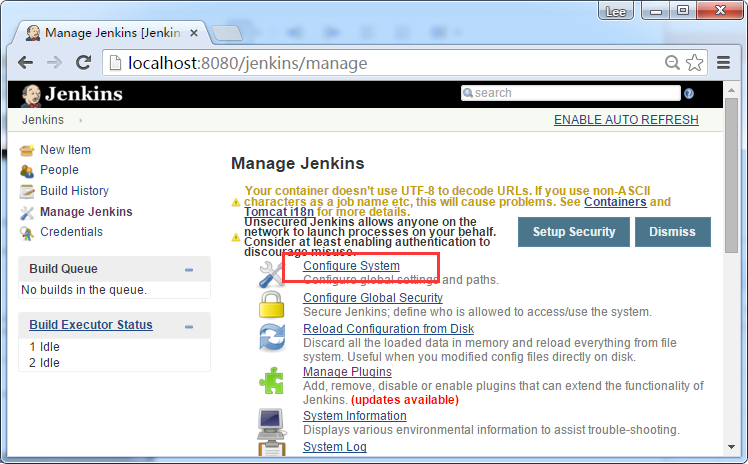Collapse the Build Executor Status panel
Viewport: 748px width, 464px height.
189,326
